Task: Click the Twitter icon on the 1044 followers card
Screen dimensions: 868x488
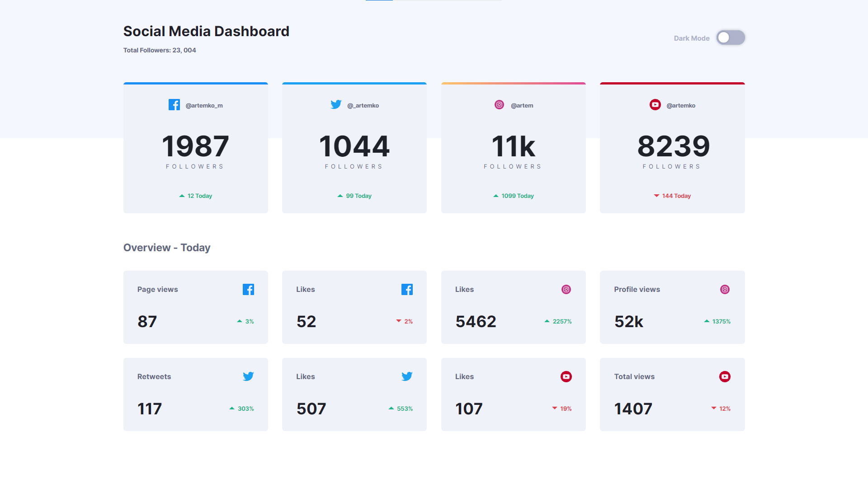Action: (336, 104)
